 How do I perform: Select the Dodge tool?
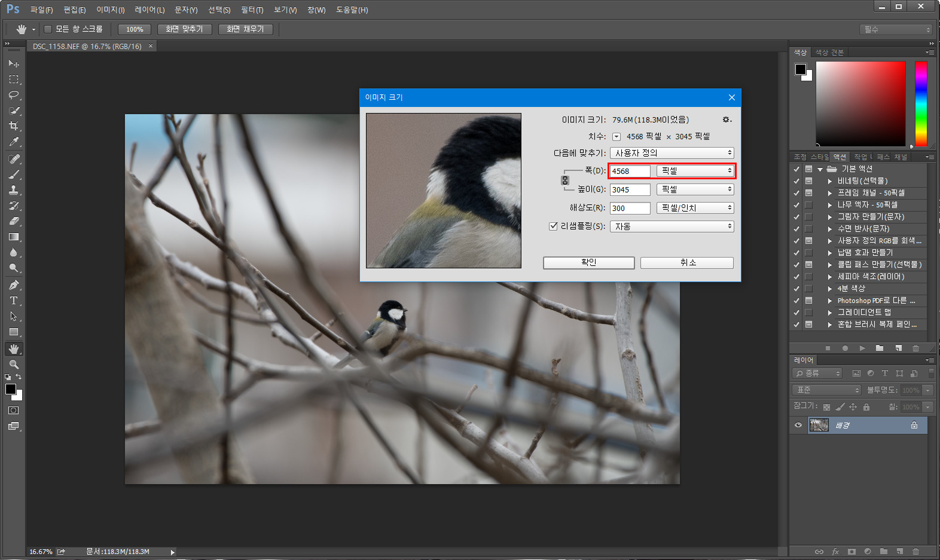pyautogui.click(x=14, y=268)
